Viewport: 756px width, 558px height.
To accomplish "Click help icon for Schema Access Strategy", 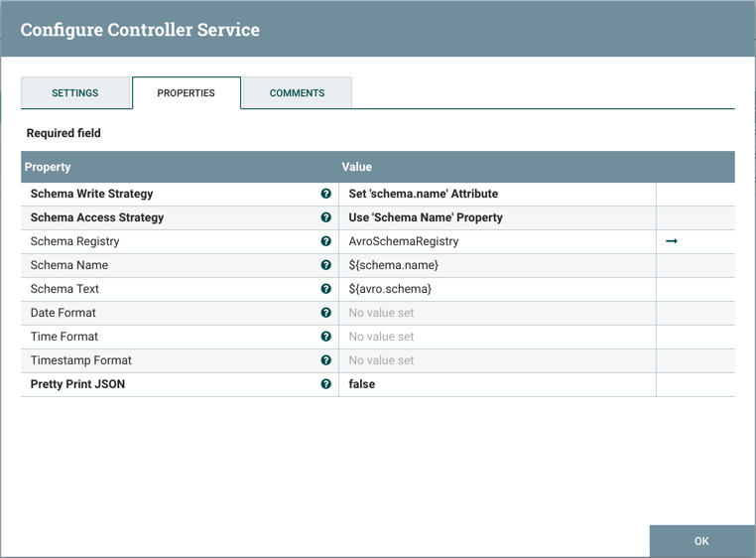I will (x=325, y=217).
